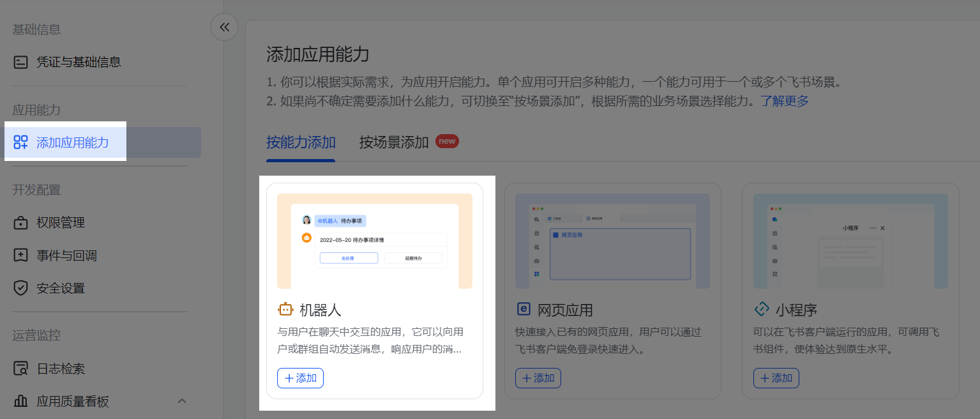980x419 pixels.
Task: Follow the 了解更多 link
Action: (785, 101)
